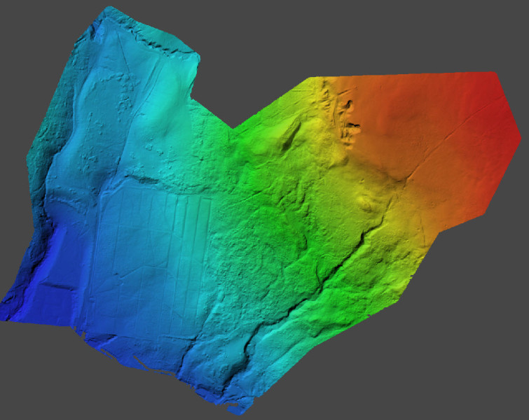Click the small oval mound in yellow area
The height and width of the screenshot is (420, 529).
point(366,202)
